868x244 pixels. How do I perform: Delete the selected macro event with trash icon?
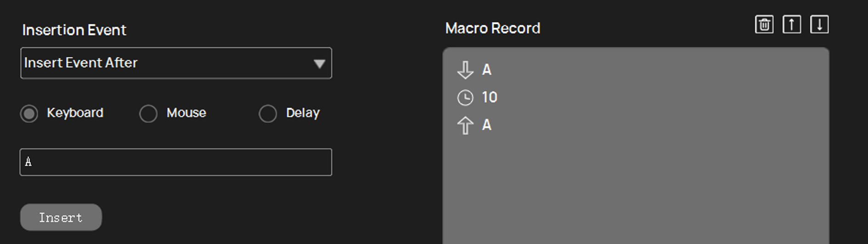764,24
